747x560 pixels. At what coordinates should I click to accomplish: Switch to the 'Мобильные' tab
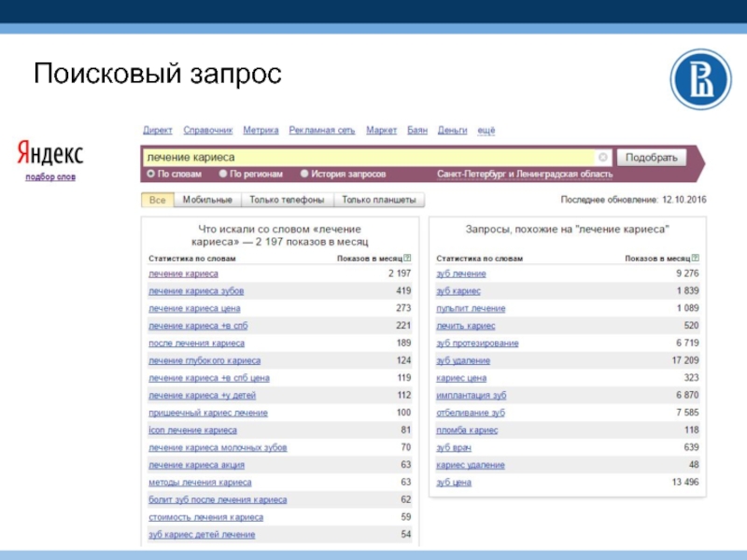[x=207, y=200]
